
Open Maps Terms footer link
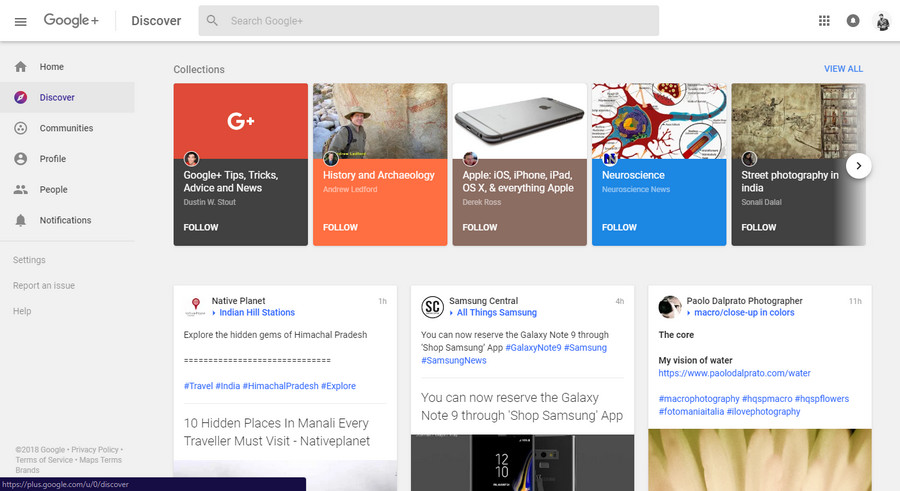point(100,460)
